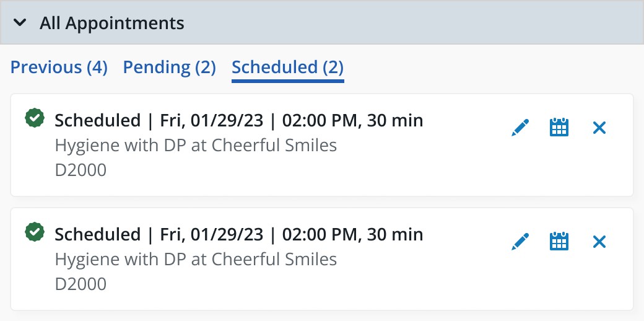This screenshot has height=321, width=644.
Task: Collapse the All Appointments chevron
Action: (20, 22)
